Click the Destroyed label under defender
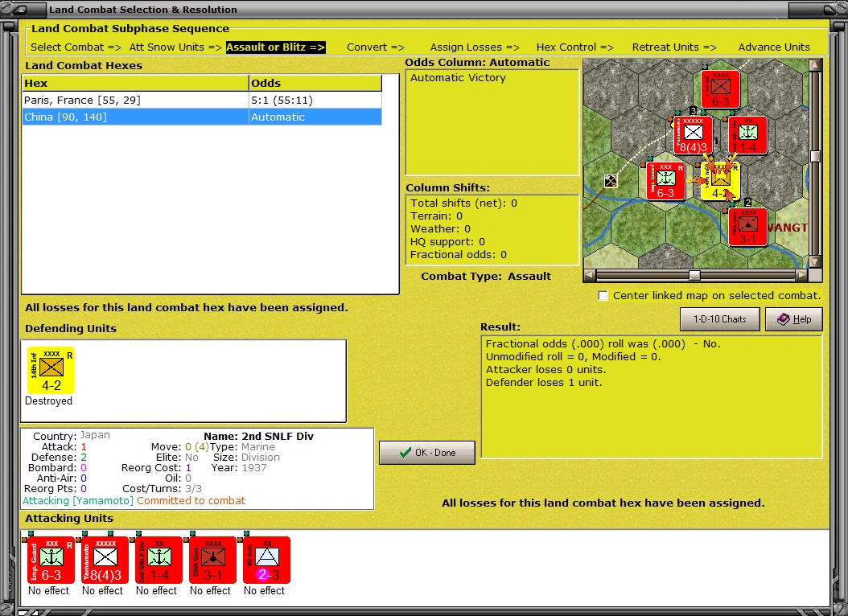The height and width of the screenshot is (616, 848). click(x=48, y=401)
